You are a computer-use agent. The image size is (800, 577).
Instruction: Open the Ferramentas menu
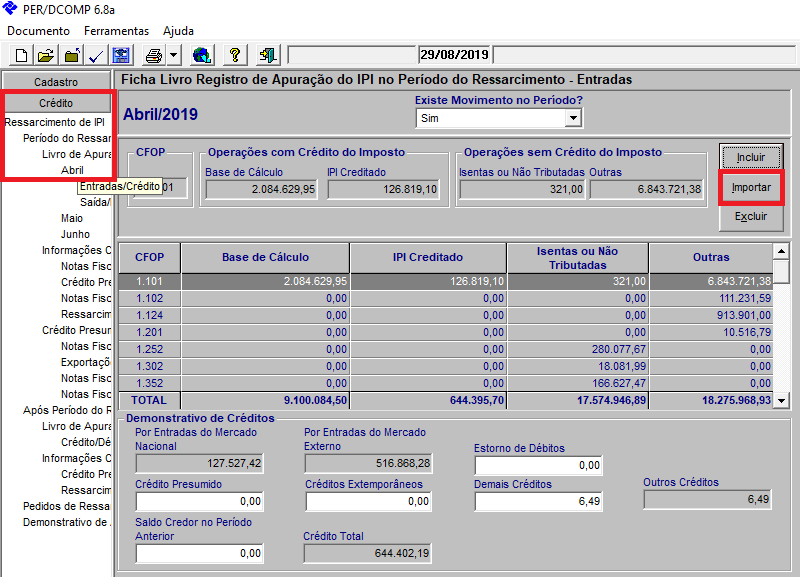pos(116,31)
